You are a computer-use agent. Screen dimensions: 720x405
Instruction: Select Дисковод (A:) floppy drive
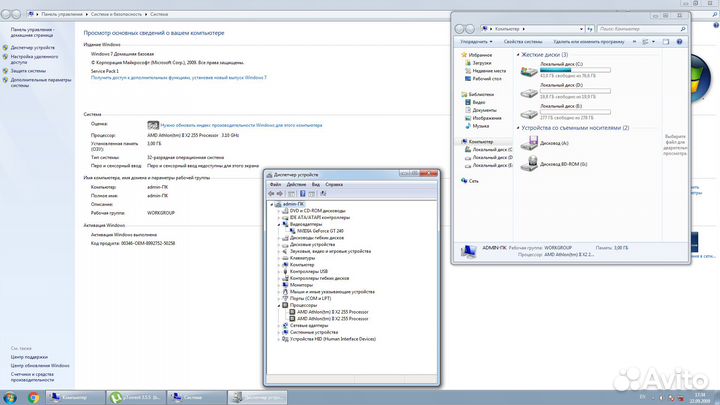[545, 143]
